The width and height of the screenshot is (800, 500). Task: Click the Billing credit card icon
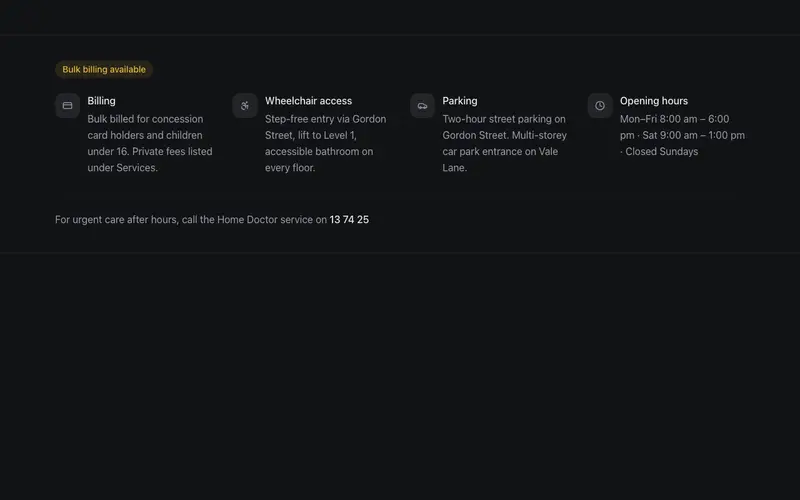pos(67,106)
